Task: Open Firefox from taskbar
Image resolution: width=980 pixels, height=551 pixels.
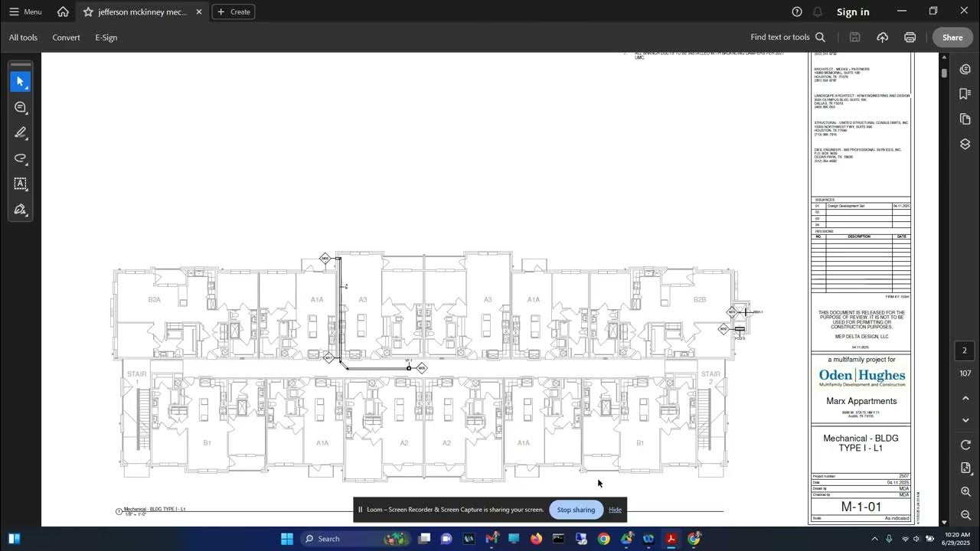Action: tap(536, 539)
